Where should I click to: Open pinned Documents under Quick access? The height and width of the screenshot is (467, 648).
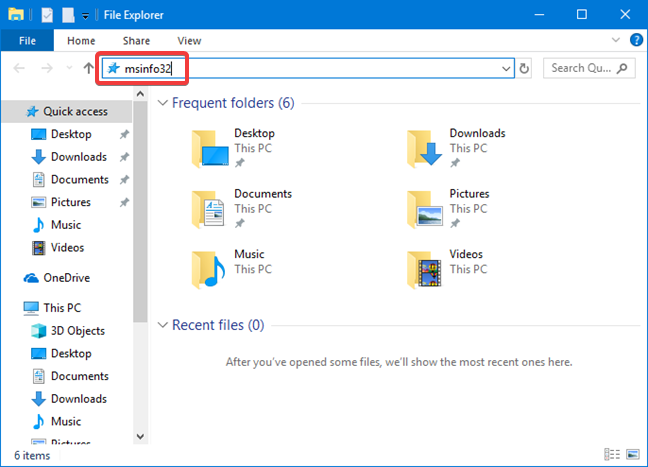pyautogui.click(x=79, y=180)
